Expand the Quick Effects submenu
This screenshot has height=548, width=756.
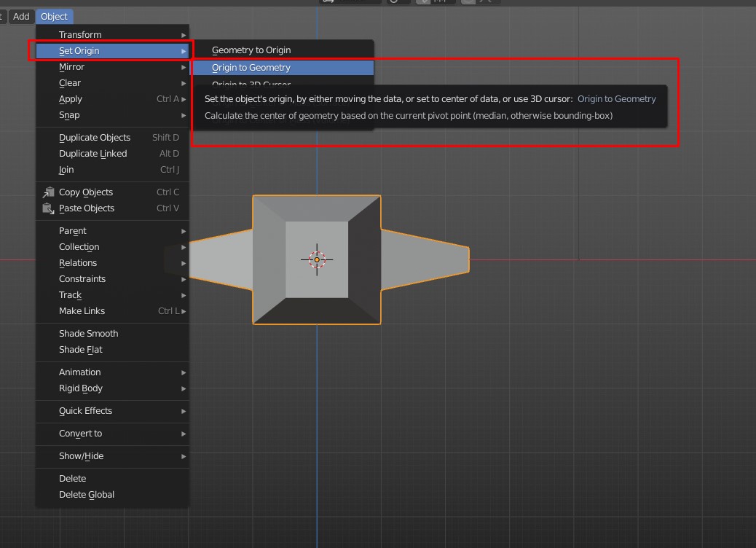(x=85, y=411)
